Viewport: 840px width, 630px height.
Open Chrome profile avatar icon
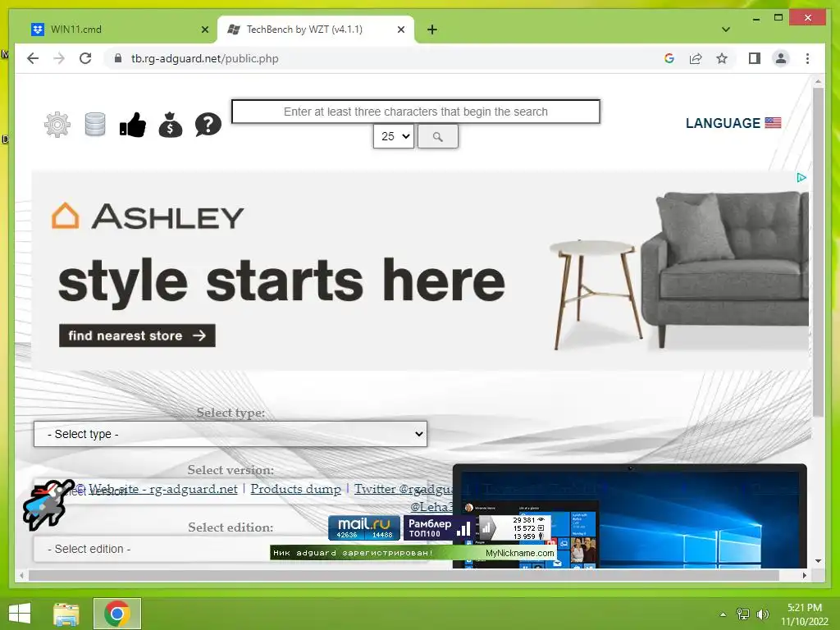[781, 58]
